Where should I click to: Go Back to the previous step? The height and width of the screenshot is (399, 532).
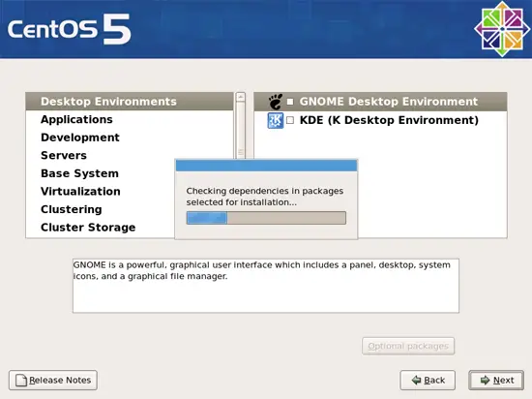click(x=428, y=380)
